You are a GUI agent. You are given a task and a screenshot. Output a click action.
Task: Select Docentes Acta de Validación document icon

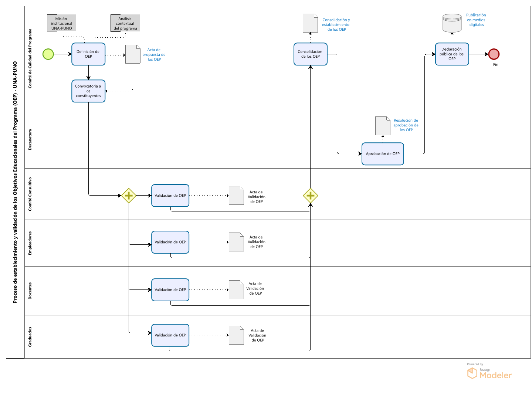(x=236, y=289)
